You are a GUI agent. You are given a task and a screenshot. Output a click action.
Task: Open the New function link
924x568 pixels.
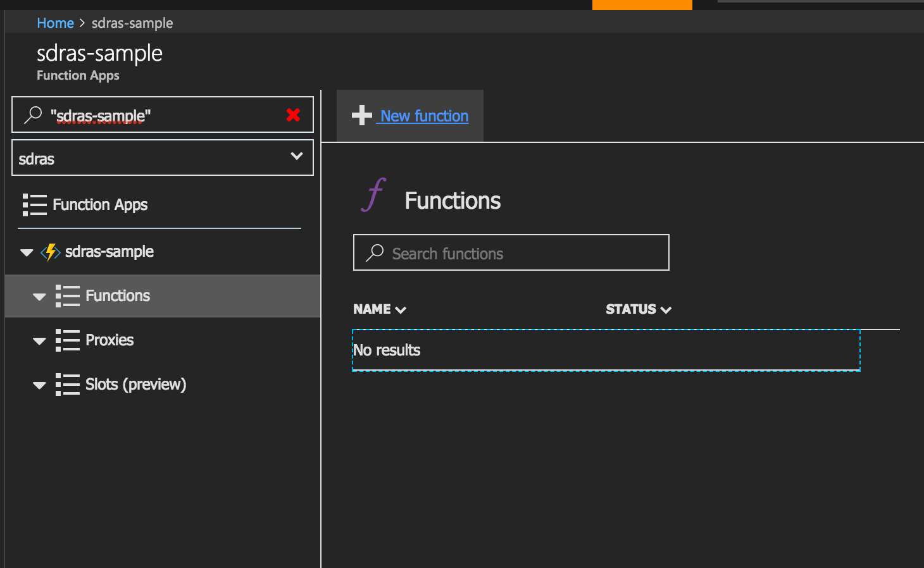point(424,116)
